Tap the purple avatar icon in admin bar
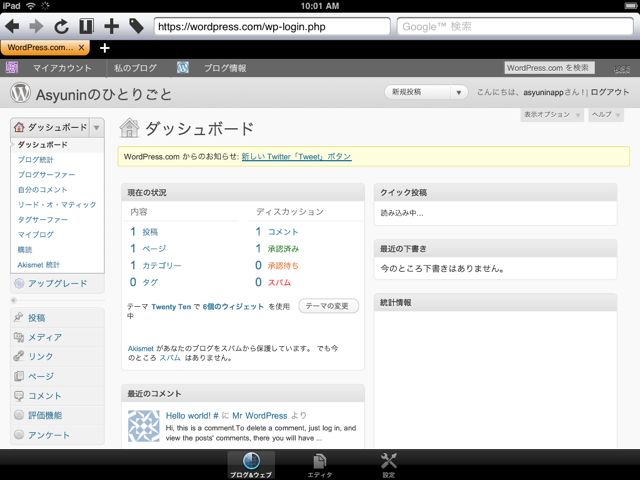640x480 pixels. tap(12, 68)
